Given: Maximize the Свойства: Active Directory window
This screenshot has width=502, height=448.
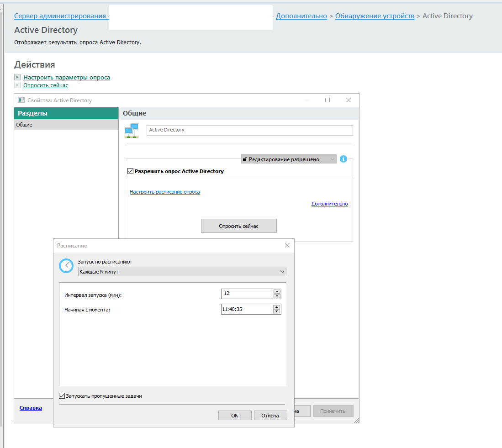Looking at the screenshot, I should click(x=327, y=100).
